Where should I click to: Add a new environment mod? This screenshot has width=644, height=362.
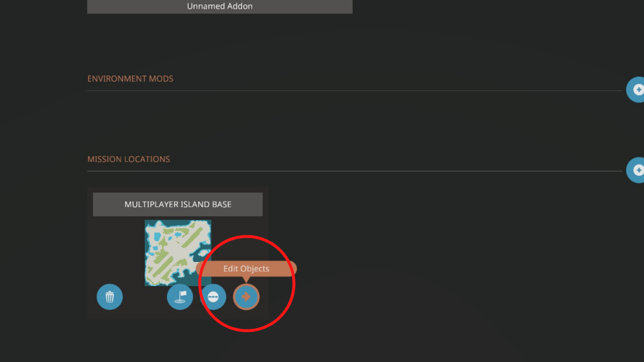636,89
